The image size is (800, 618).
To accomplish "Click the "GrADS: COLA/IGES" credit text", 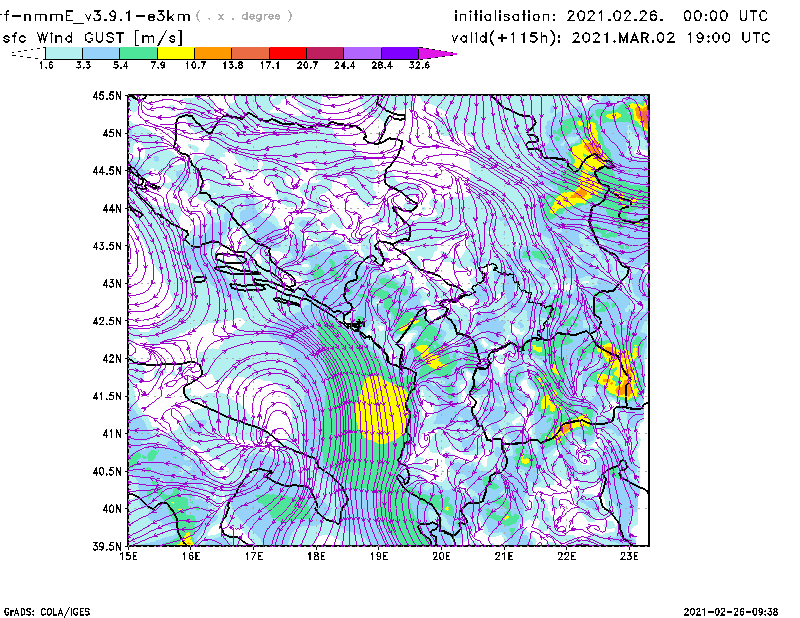I will [x=47, y=612].
